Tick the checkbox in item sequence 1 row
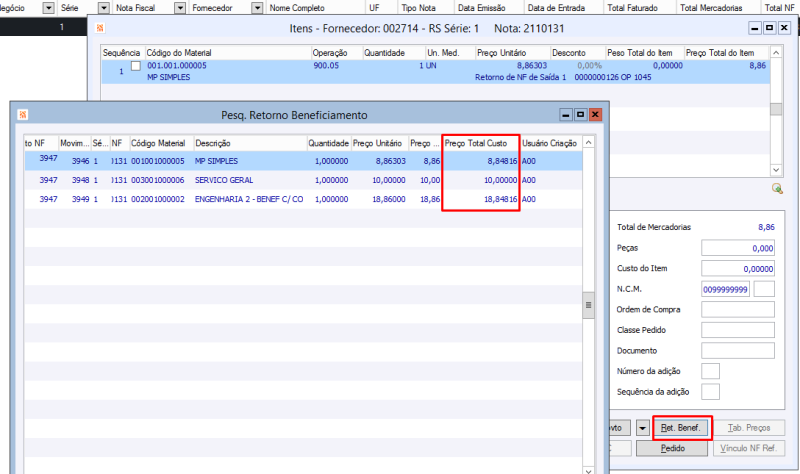This screenshot has width=800, height=474. coord(136,66)
